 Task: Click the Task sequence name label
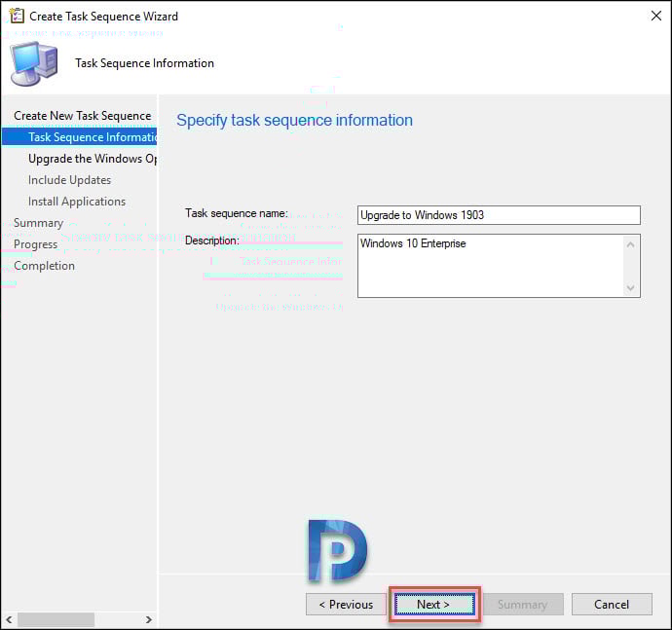[x=237, y=213]
